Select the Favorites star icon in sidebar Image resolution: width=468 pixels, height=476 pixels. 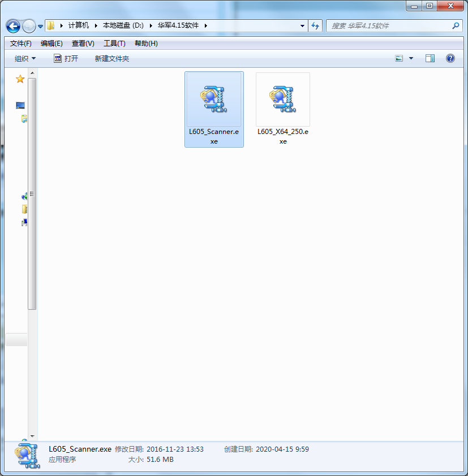[20, 80]
